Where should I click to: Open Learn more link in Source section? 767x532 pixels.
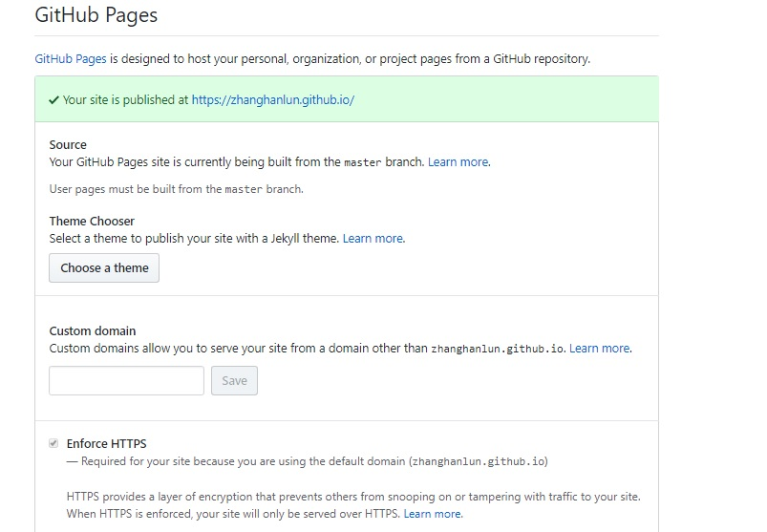(x=458, y=161)
